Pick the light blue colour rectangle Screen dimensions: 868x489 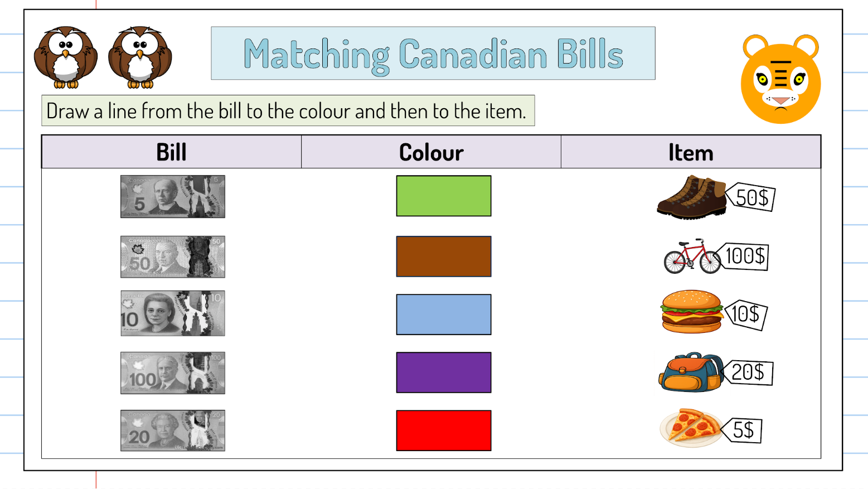tap(443, 314)
